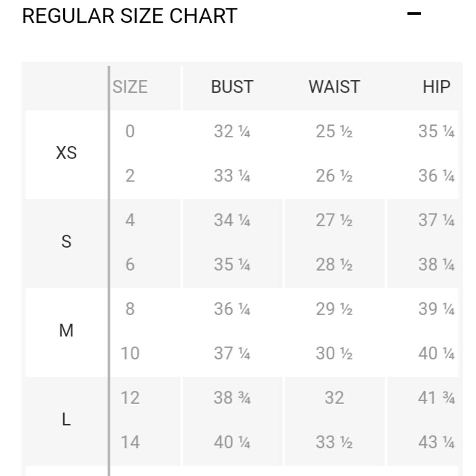Image resolution: width=476 pixels, height=476 pixels.
Task: Select the M size label
Action: tap(66, 330)
